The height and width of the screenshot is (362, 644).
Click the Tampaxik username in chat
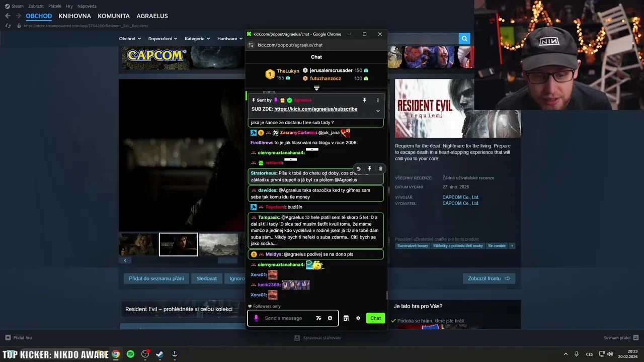pos(269,217)
